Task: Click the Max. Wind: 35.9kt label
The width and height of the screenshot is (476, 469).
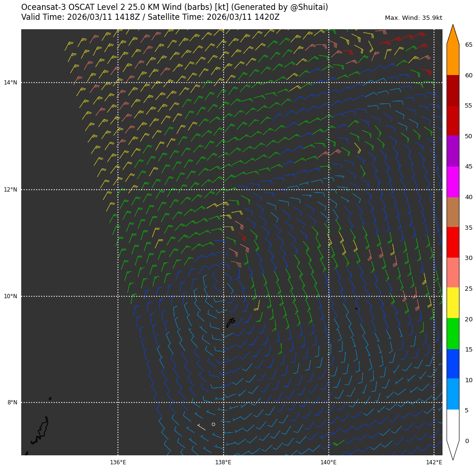Action: point(413,18)
